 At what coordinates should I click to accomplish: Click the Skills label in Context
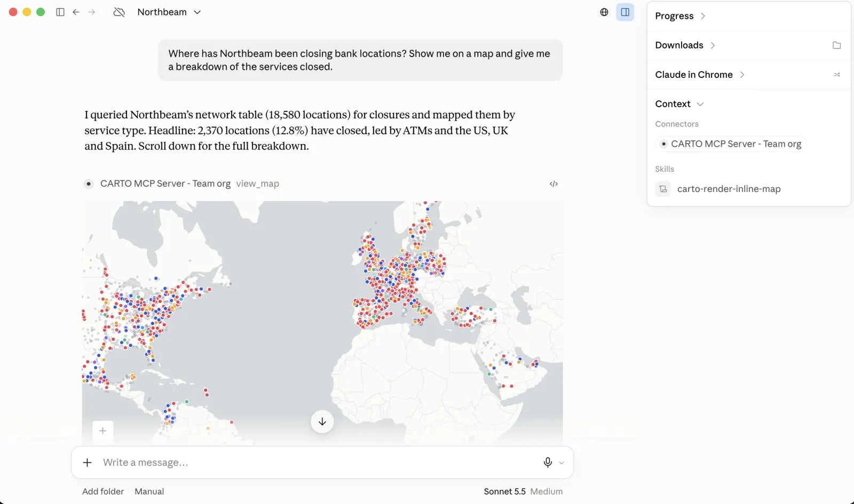[x=665, y=169]
